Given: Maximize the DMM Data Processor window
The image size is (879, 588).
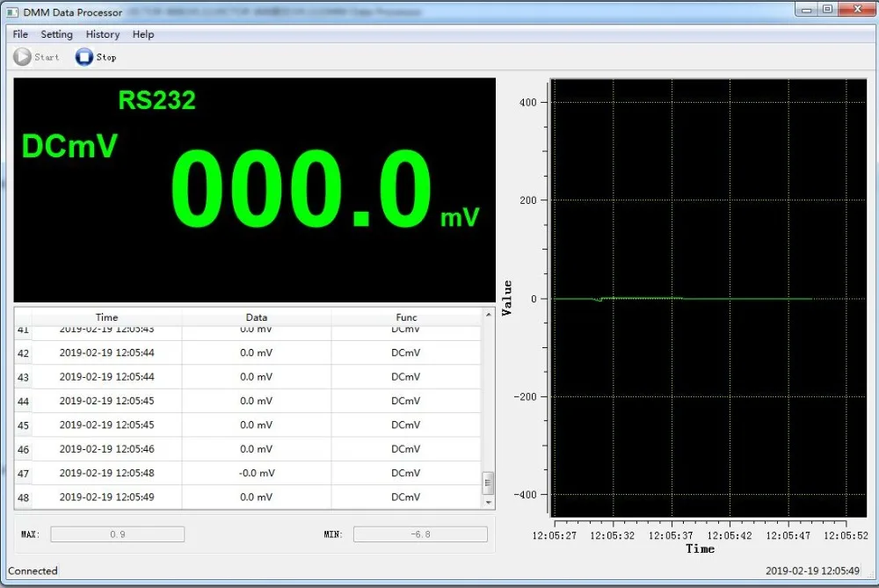Looking at the screenshot, I should pos(827,10).
